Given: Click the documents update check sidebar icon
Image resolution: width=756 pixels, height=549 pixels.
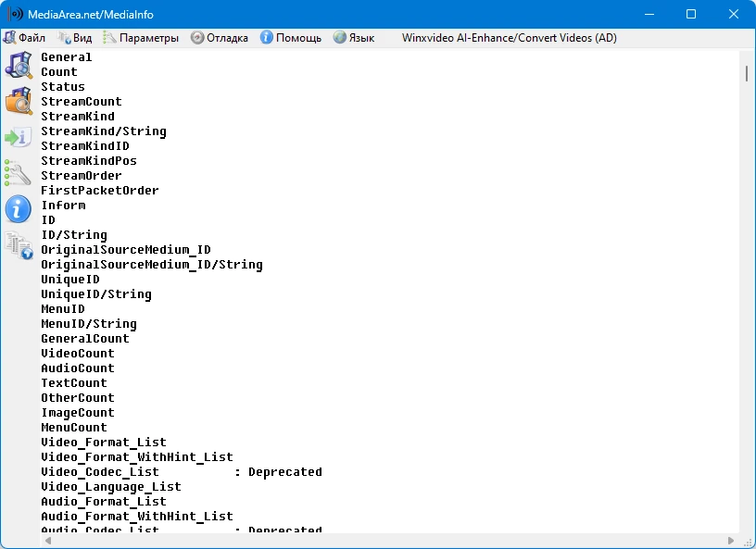Looking at the screenshot, I should pyautogui.click(x=19, y=245).
